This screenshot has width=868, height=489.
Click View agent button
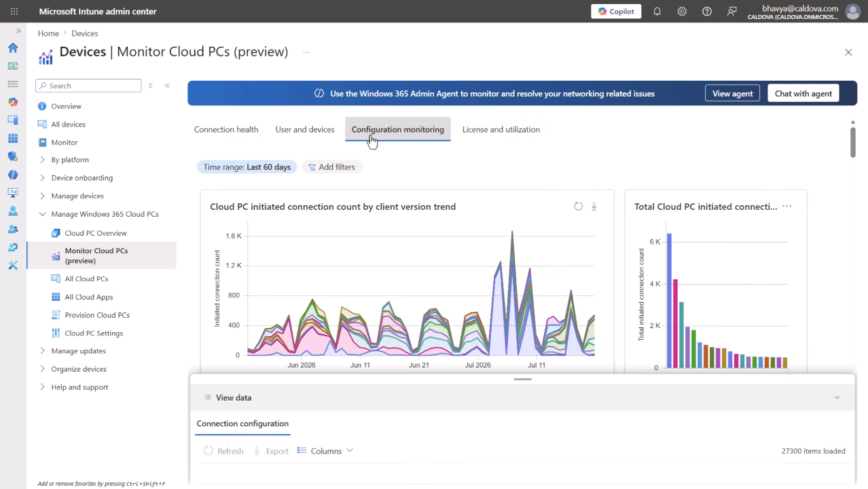click(732, 93)
